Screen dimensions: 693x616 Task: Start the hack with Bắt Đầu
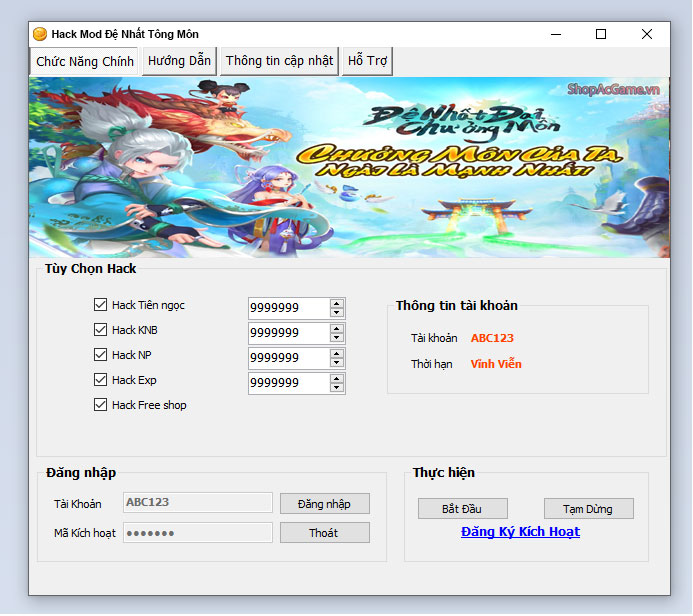pyautogui.click(x=463, y=509)
